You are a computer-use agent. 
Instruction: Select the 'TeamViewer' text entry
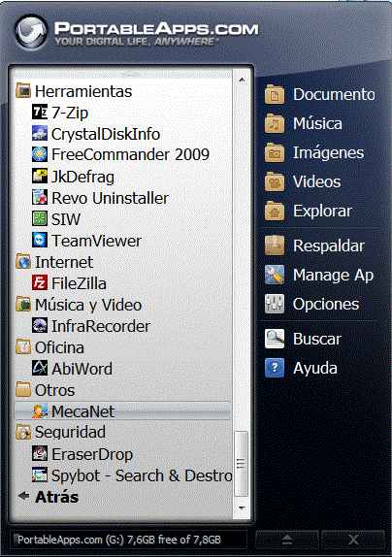(x=97, y=241)
